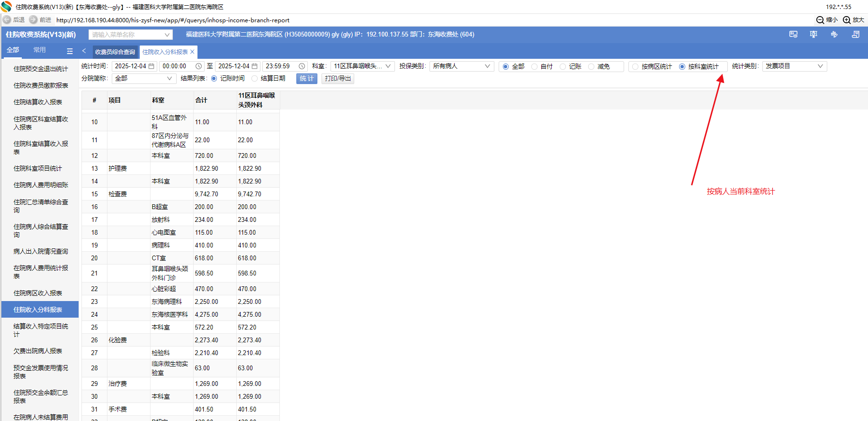This screenshot has width=868, height=421.
Task: Close the 住院收入分科报表 tab
Action: coord(192,52)
